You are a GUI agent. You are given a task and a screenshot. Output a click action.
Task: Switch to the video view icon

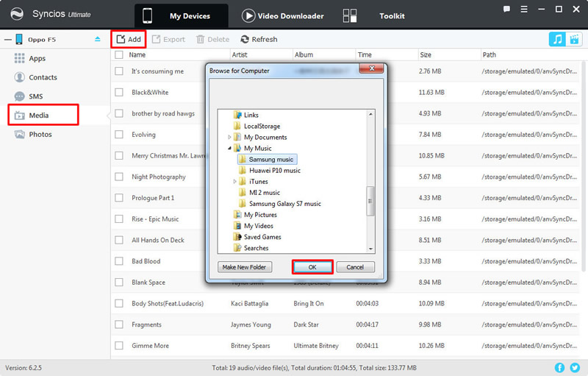pyautogui.click(x=574, y=39)
